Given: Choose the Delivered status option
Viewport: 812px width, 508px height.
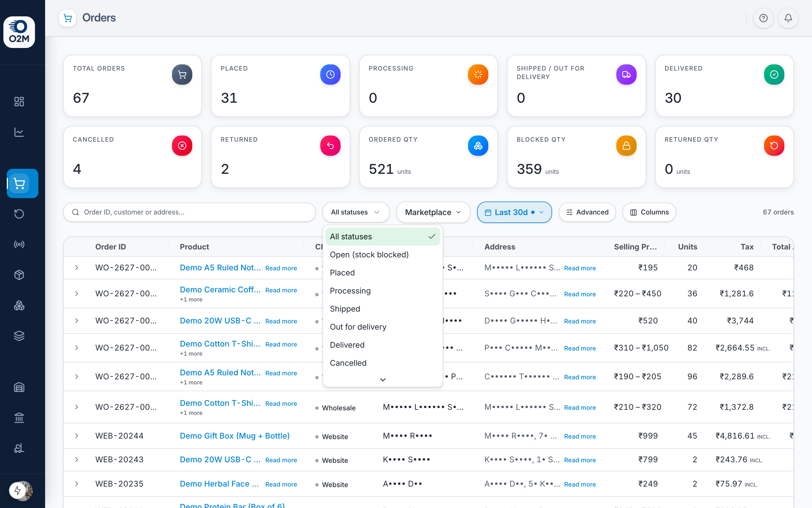Looking at the screenshot, I should pos(383,345).
